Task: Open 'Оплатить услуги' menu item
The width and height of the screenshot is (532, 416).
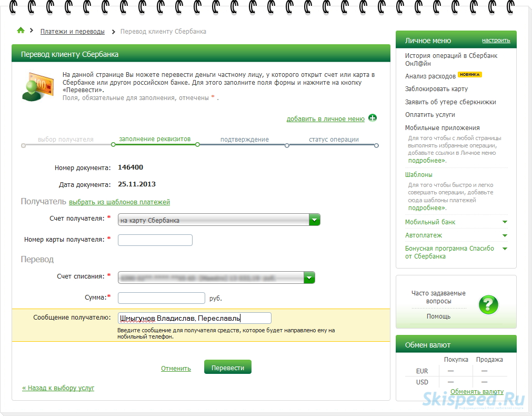Action: [x=430, y=115]
